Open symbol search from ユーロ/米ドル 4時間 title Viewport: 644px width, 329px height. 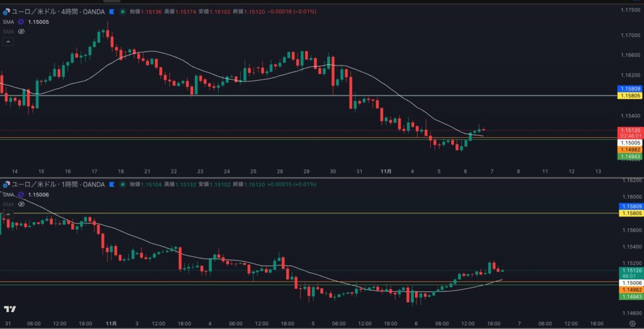coord(58,11)
